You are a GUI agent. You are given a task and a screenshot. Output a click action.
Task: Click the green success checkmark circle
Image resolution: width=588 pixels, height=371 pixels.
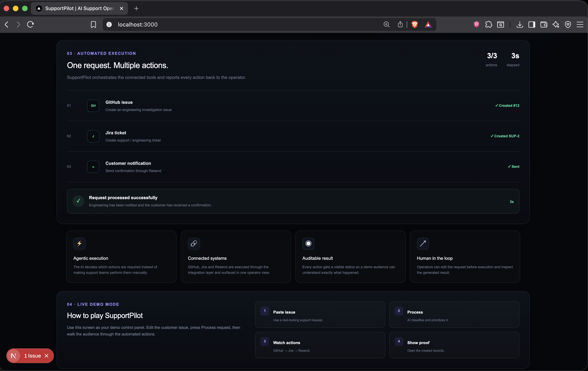tap(78, 201)
